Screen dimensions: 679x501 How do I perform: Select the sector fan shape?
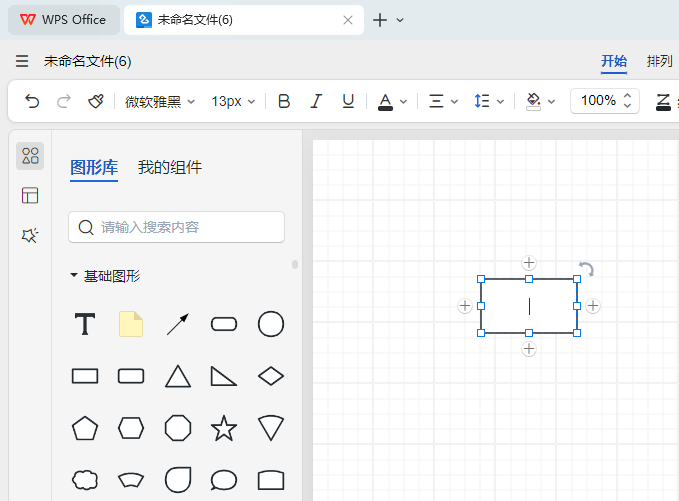271,428
